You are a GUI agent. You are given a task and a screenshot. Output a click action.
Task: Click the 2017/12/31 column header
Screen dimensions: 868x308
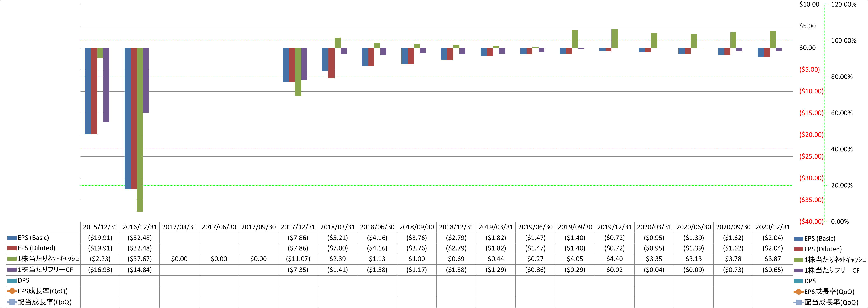(x=298, y=227)
